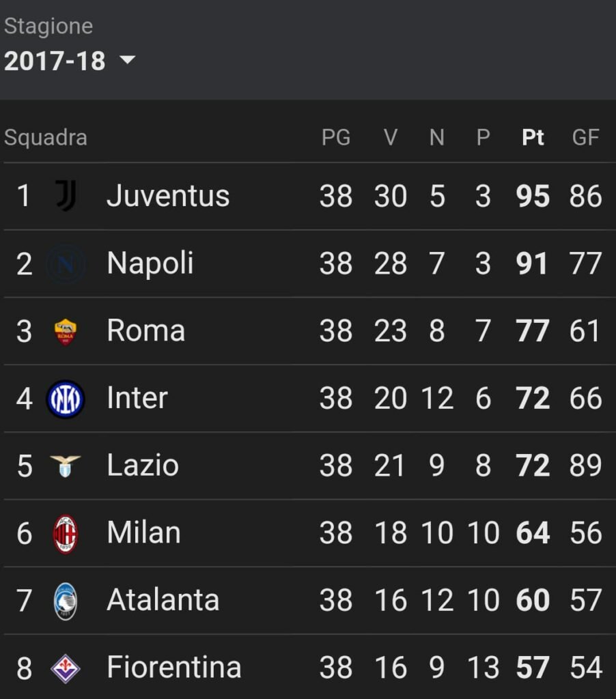Tap the Stagione label

tap(48, 26)
